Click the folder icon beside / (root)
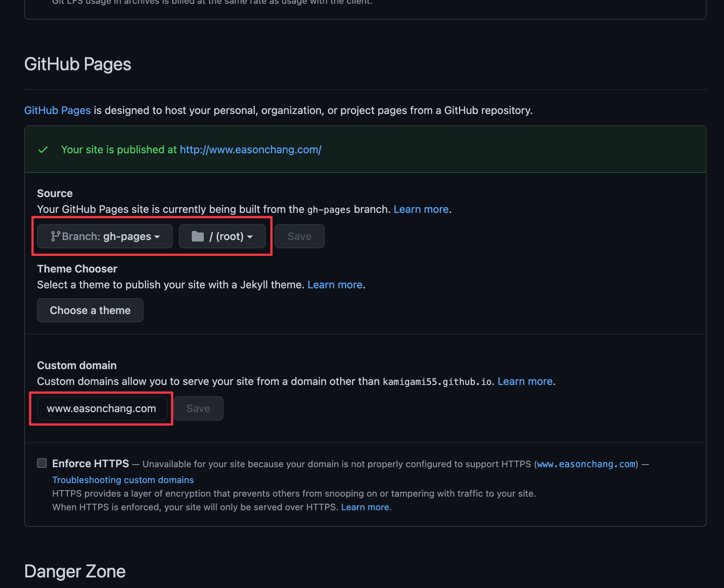 197,236
